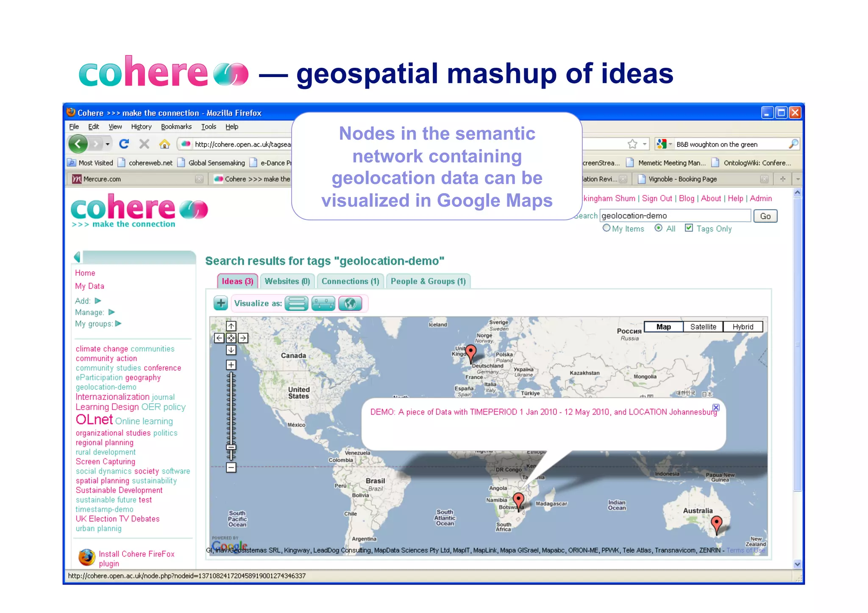The image size is (868, 613).
Task: Switch to the Ideas (3) tab
Action: click(237, 281)
